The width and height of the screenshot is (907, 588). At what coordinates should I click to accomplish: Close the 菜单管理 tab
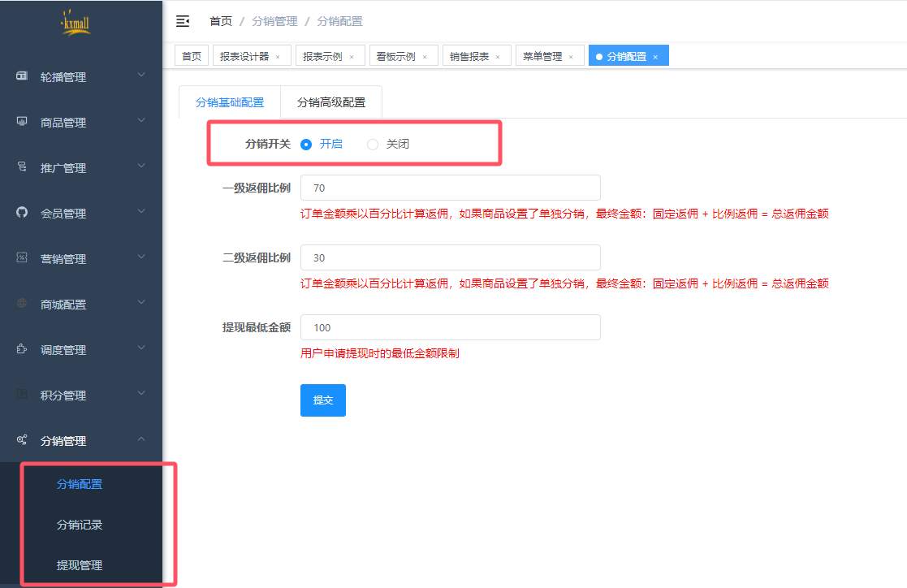click(571, 57)
